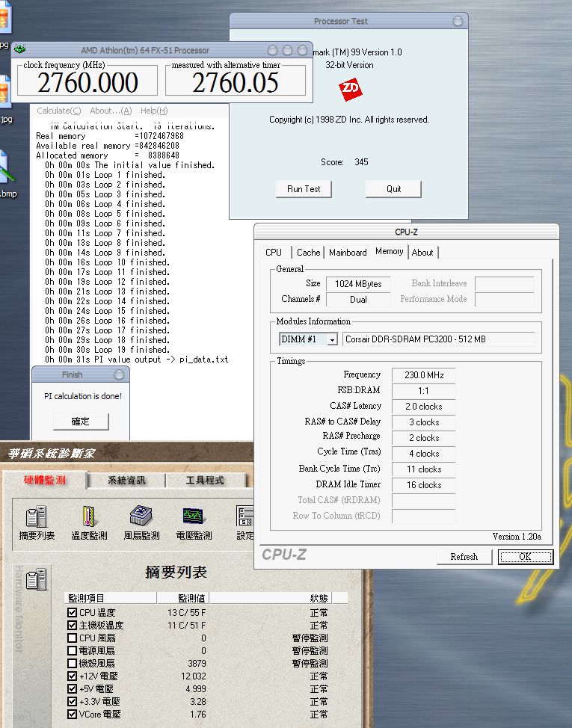Image resolution: width=572 pixels, height=728 pixels.
Task: Toggle VCore 電壓 monitoring checkbox
Action: tap(72, 714)
